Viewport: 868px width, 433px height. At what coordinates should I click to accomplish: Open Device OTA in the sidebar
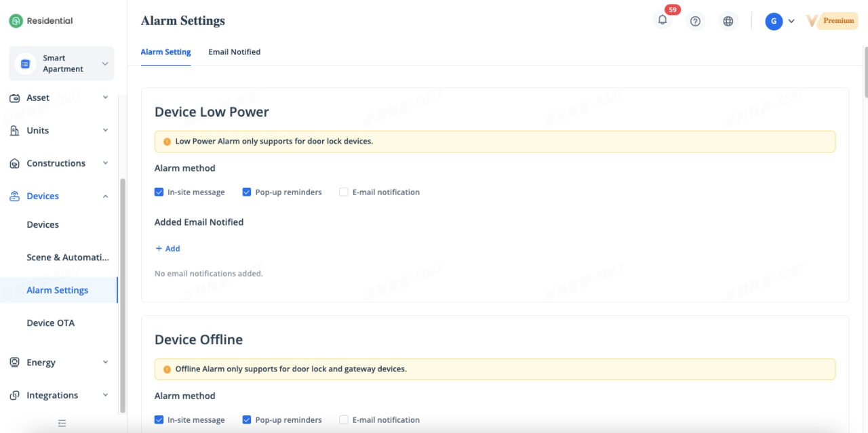(x=50, y=323)
